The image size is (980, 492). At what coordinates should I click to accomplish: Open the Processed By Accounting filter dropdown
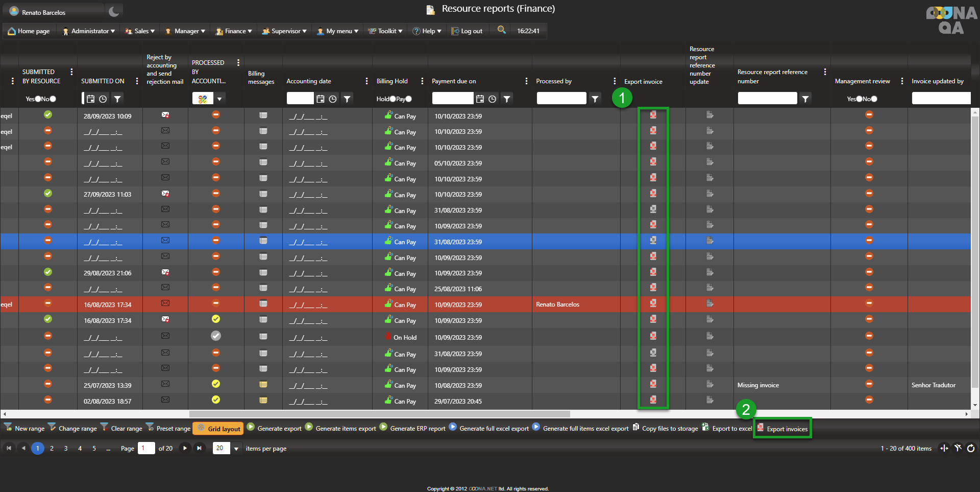[x=219, y=99]
